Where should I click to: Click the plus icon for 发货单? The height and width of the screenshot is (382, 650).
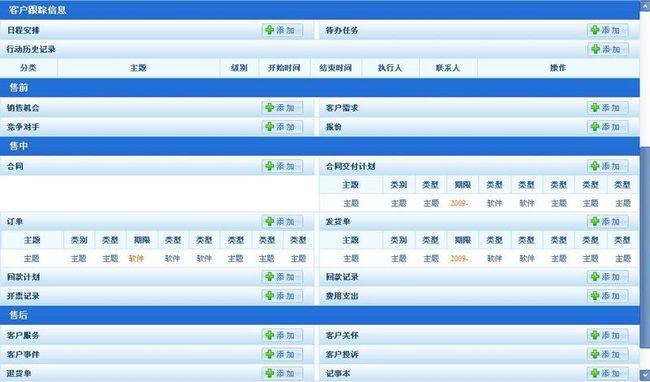coord(595,221)
